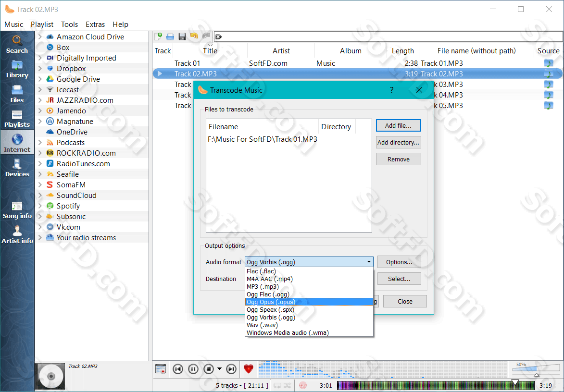This screenshot has width=564, height=392.
Task: Open the audio format Options... button
Action: (399, 262)
